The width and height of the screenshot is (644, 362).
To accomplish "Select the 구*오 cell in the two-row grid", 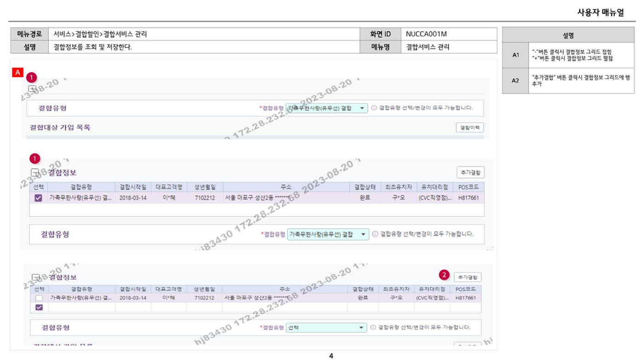I will click(x=396, y=298).
